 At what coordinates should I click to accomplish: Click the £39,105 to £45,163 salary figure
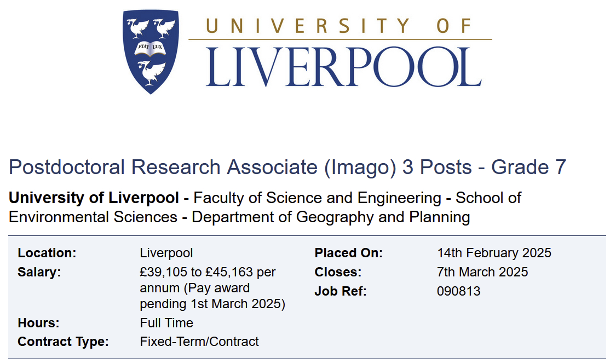208,272
